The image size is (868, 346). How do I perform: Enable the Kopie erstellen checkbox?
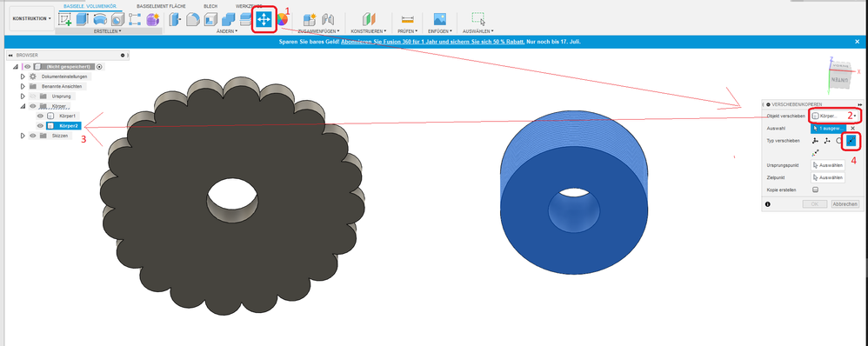pyautogui.click(x=815, y=190)
